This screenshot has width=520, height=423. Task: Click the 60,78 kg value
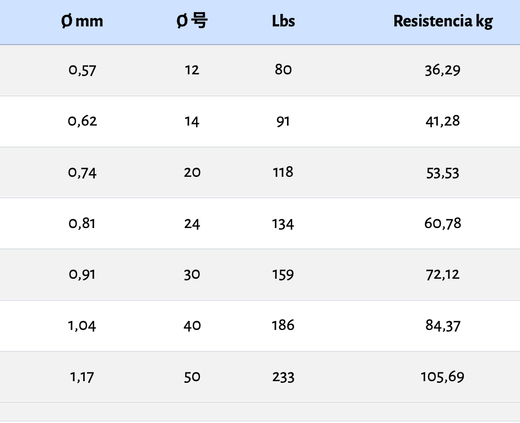pos(443,223)
